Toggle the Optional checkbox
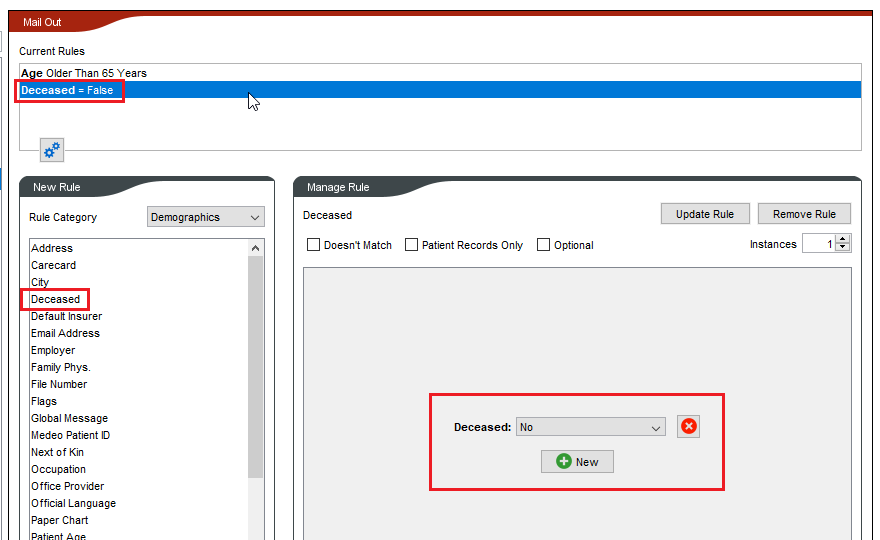 [x=544, y=245]
